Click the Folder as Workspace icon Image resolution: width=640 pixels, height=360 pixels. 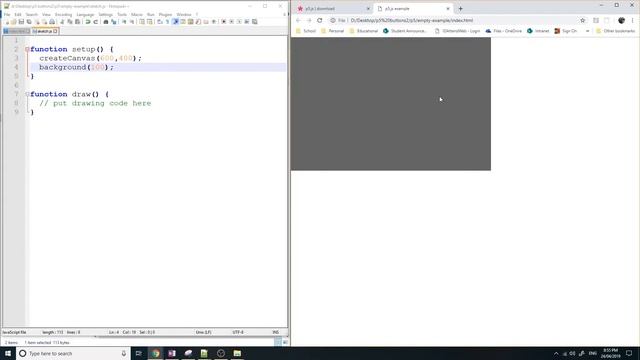tap(206, 22)
